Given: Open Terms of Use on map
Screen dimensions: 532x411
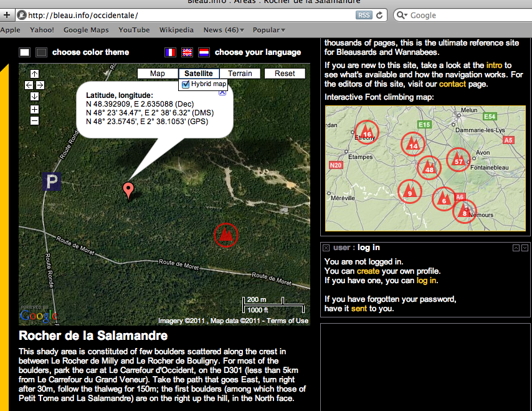Looking at the screenshot, I should click(x=287, y=321).
